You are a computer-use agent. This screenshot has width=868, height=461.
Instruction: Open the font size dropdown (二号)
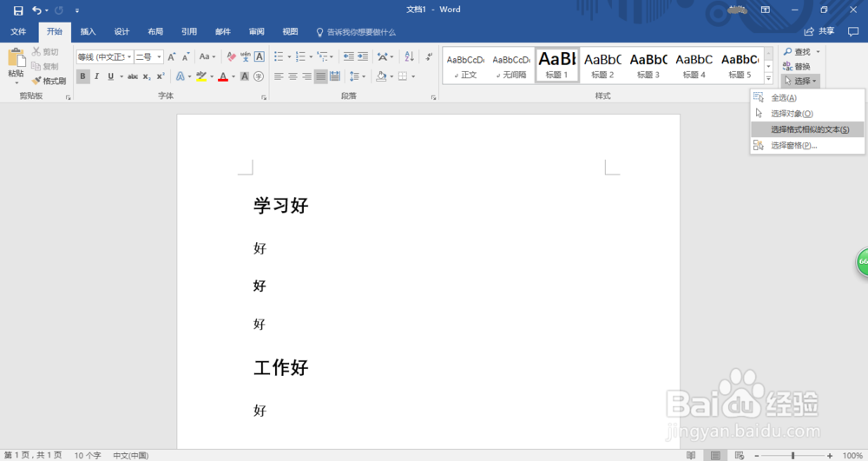pos(160,57)
